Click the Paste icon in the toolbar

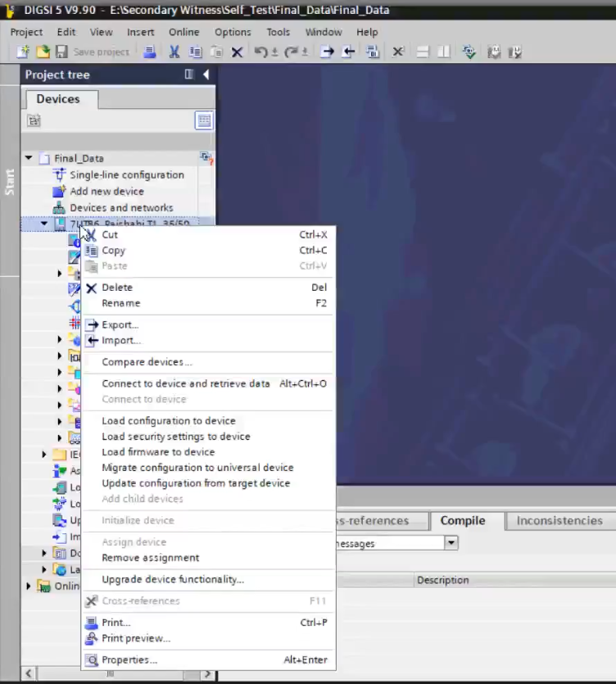(216, 52)
